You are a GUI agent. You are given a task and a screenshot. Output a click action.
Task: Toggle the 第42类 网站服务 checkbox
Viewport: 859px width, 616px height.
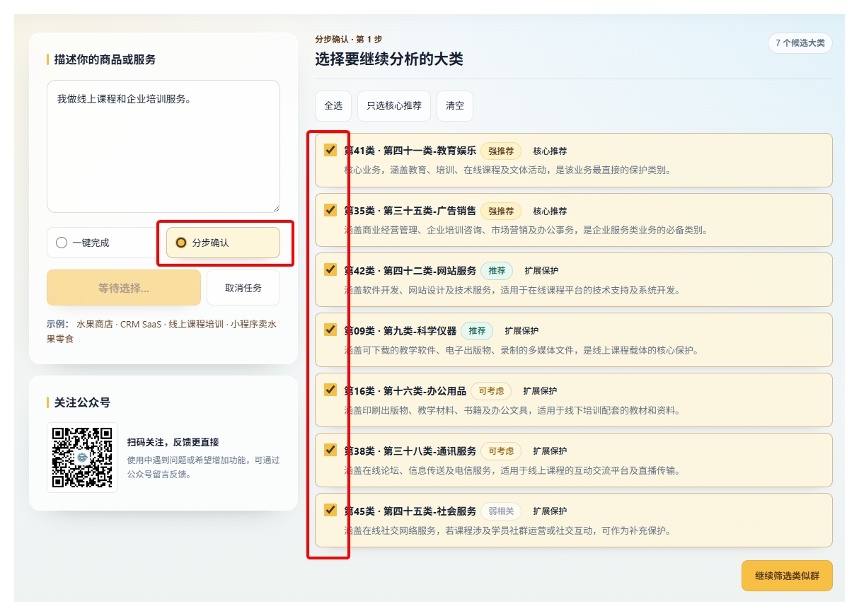330,269
